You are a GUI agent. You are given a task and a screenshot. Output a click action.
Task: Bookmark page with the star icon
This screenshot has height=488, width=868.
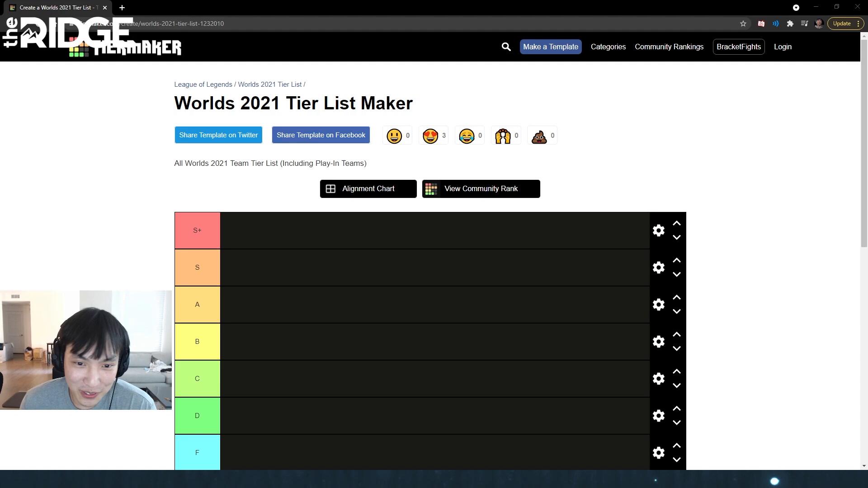(x=743, y=23)
